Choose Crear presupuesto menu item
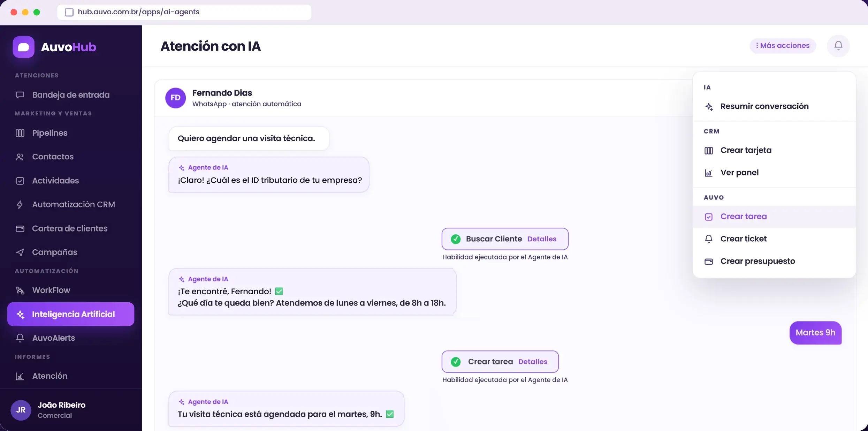 774,261
